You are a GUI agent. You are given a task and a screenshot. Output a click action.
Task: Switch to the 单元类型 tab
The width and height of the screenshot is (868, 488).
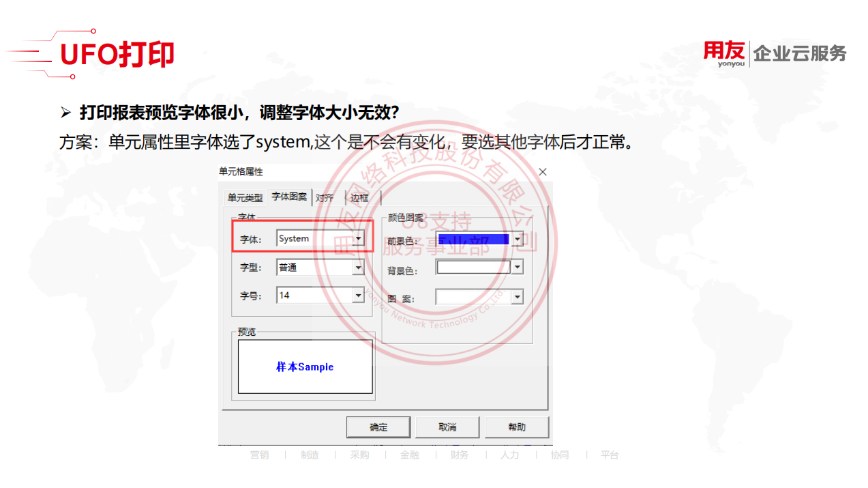(x=245, y=198)
